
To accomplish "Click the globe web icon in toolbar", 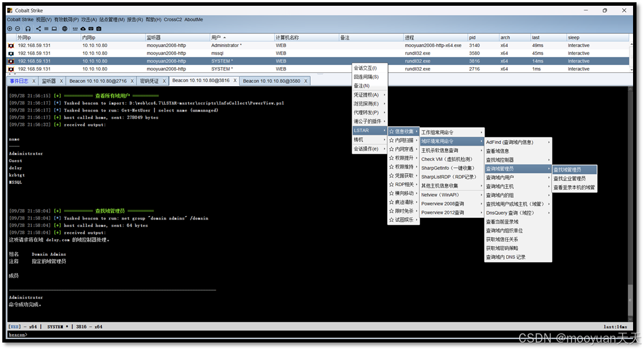I will (x=65, y=29).
